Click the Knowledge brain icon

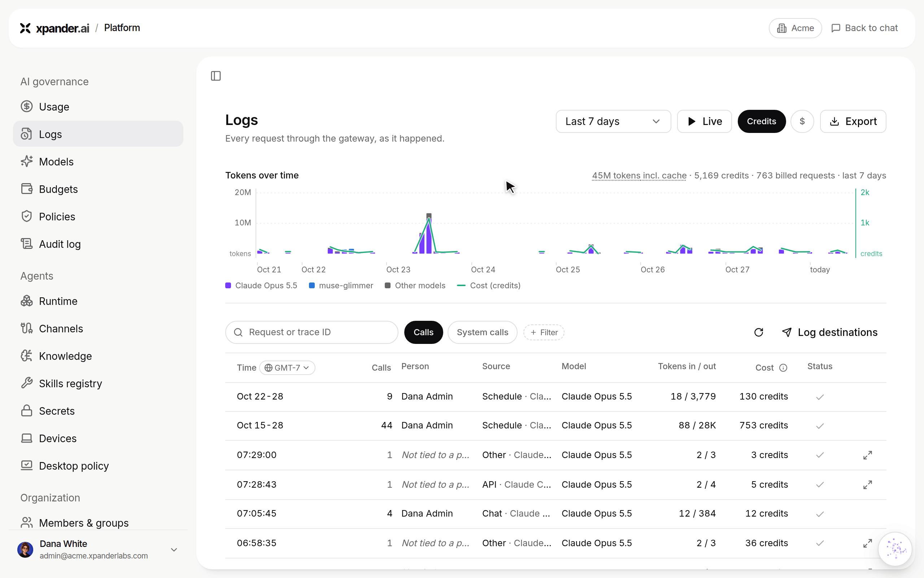click(x=27, y=356)
